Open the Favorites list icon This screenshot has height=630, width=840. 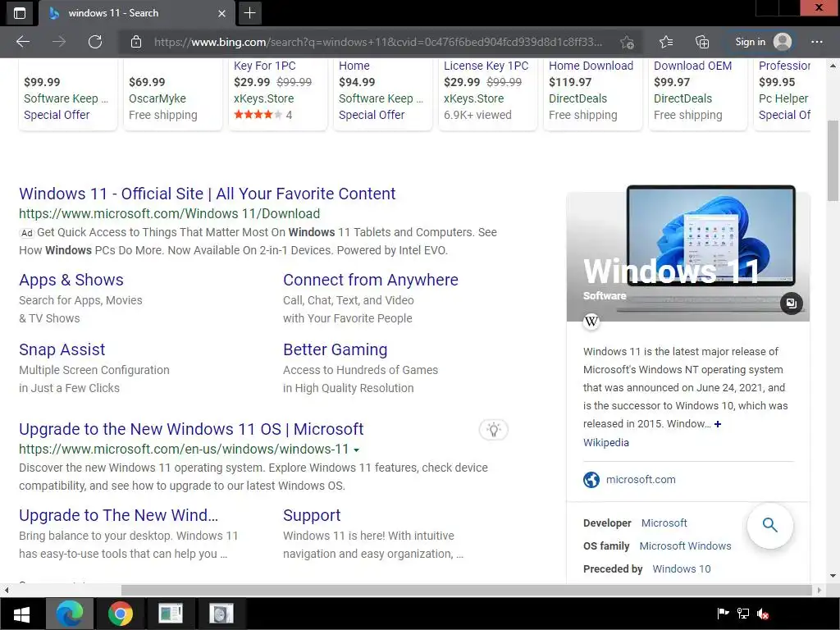[x=666, y=42]
